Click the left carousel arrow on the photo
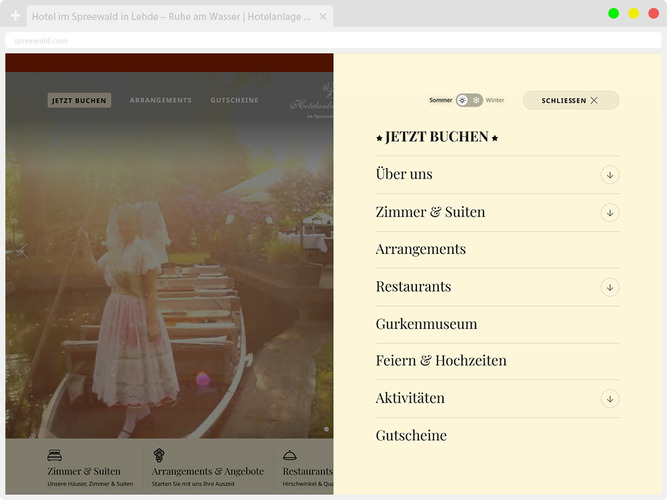667x500 pixels. [x=20, y=251]
